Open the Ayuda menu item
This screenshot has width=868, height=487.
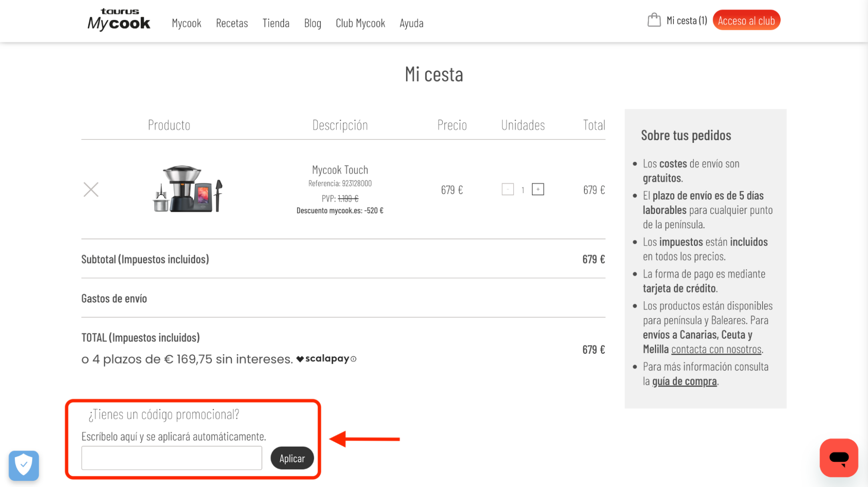(x=411, y=23)
